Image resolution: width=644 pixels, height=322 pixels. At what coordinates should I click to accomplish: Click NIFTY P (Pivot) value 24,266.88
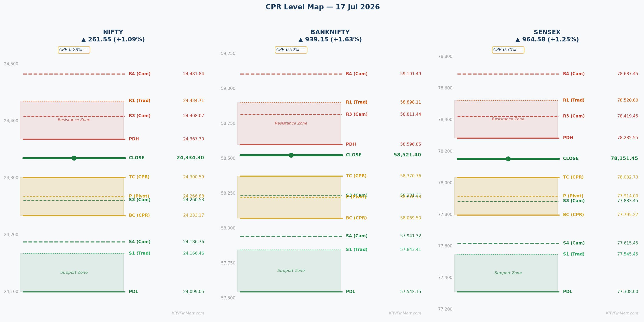tap(194, 196)
